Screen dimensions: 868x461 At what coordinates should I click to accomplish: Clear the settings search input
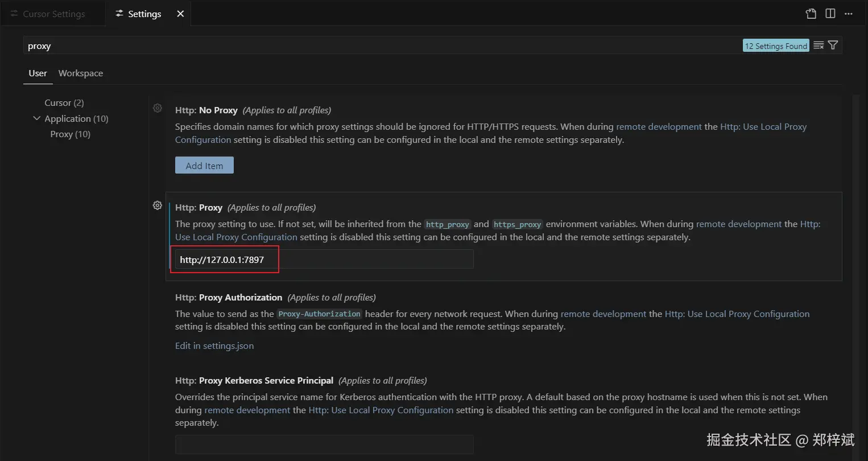pos(819,46)
